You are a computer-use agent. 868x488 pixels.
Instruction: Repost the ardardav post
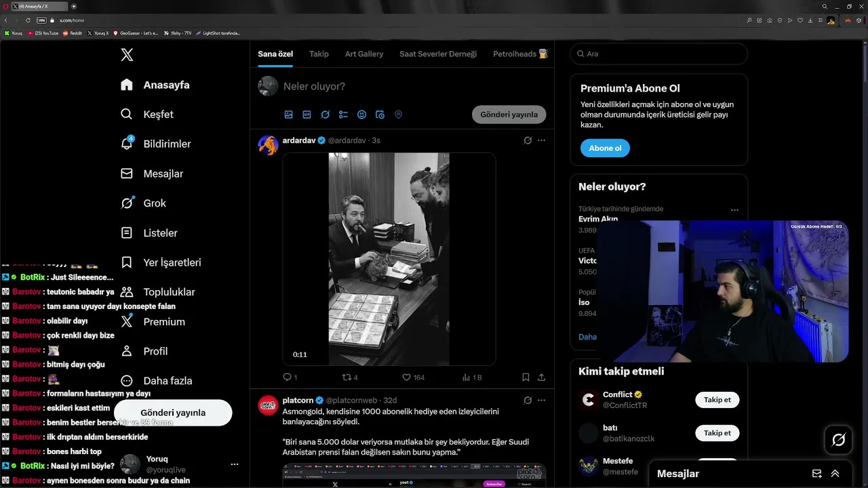pos(350,377)
